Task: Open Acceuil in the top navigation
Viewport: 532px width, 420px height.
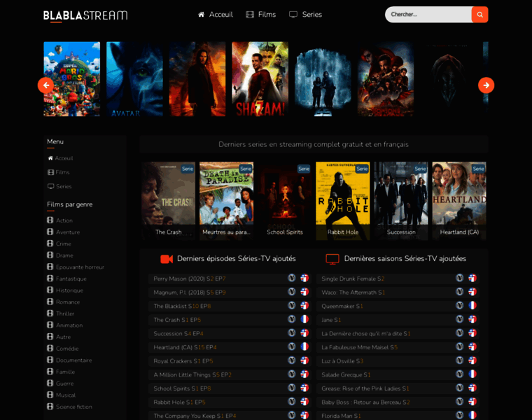Action: tap(221, 15)
